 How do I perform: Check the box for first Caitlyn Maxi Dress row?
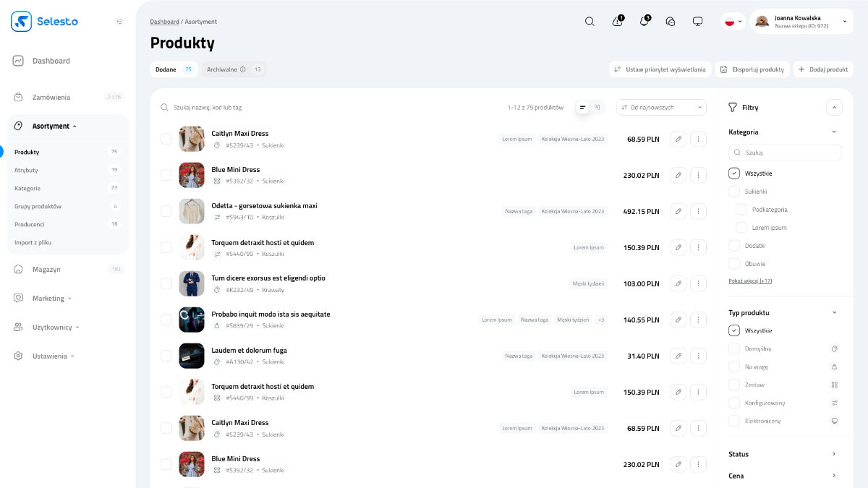[x=166, y=139]
